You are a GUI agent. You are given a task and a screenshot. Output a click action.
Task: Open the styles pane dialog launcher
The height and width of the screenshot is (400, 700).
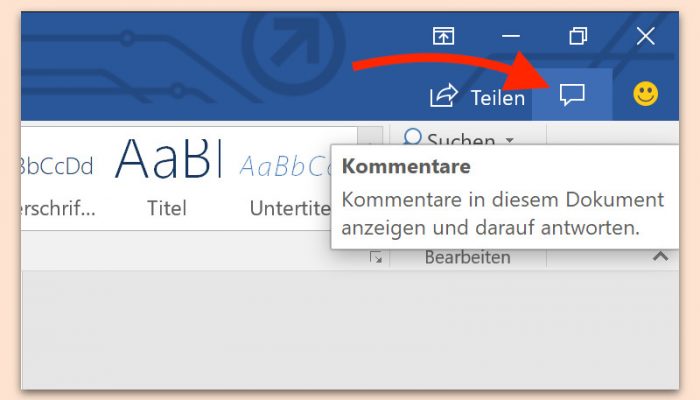[376, 258]
